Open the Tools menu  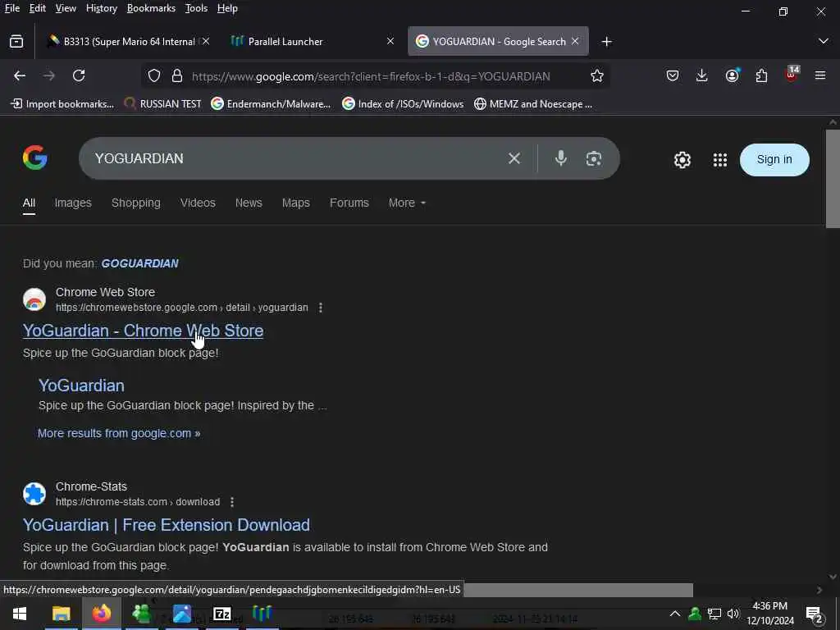[x=196, y=8]
